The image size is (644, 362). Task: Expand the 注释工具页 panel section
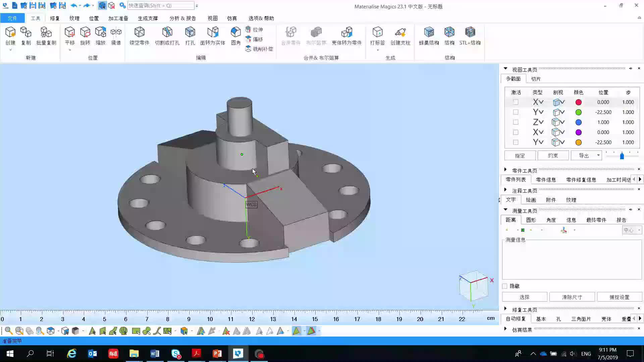click(x=505, y=190)
